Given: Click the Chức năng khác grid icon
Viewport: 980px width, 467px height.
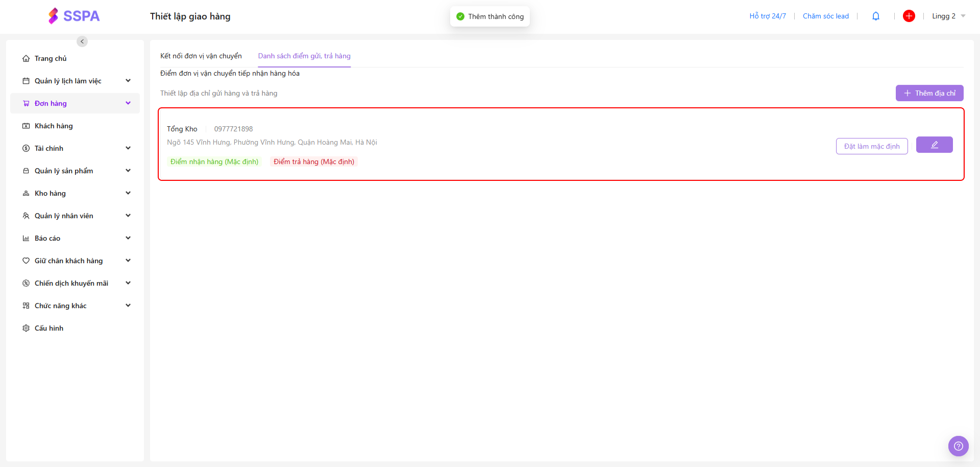Looking at the screenshot, I should pyautogui.click(x=26, y=306).
